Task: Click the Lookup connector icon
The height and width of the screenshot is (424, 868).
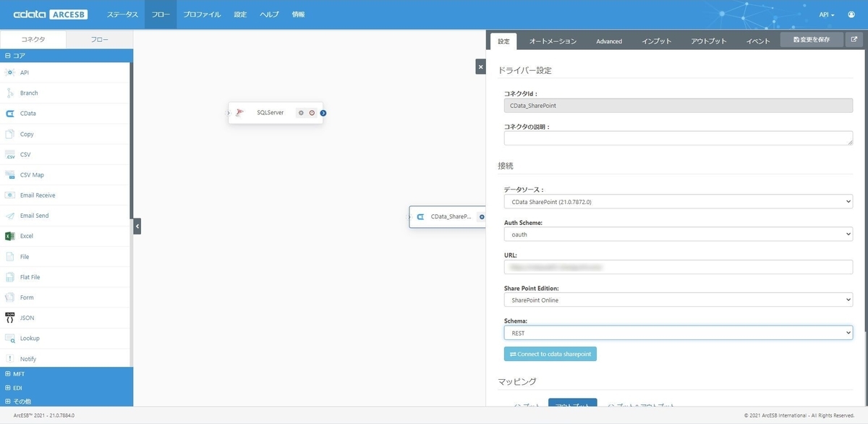Action: 10,338
